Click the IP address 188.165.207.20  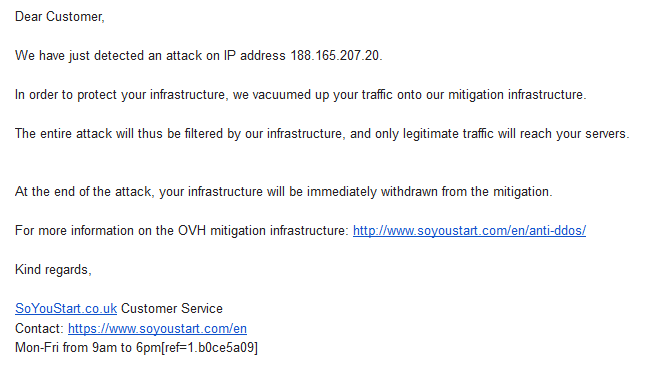[334, 56]
